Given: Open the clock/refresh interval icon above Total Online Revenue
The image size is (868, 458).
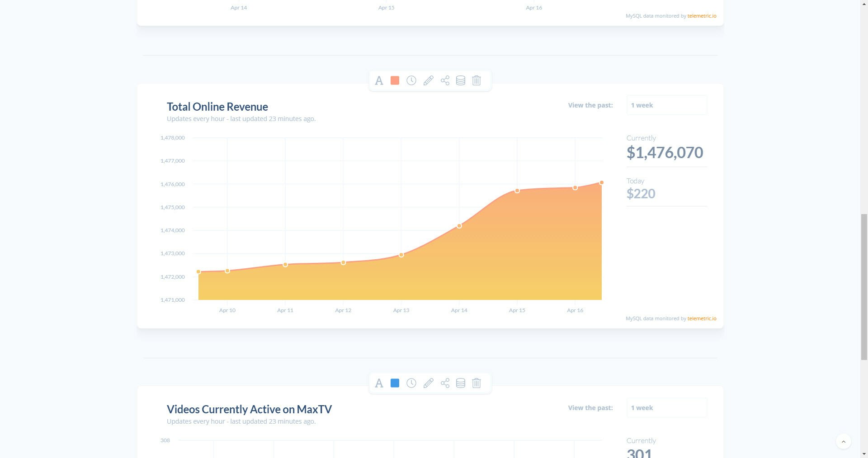Looking at the screenshot, I should tap(411, 80).
